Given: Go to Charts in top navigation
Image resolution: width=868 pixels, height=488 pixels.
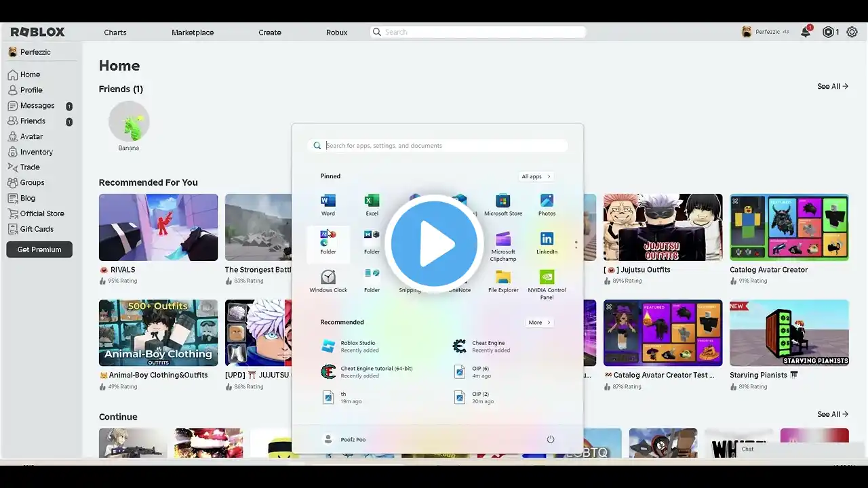Looking at the screenshot, I should pyautogui.click(x=115, y=33).
